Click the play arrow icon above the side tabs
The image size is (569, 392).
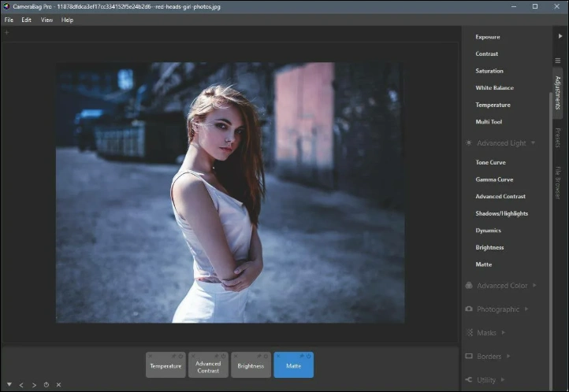coord(559,36)
